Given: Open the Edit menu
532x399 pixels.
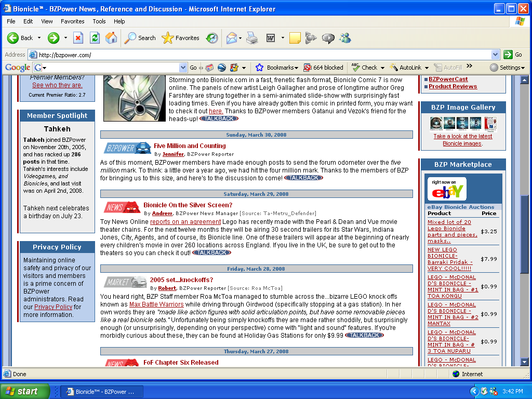Looking at the screenshot, I should [x=28, y=21].
